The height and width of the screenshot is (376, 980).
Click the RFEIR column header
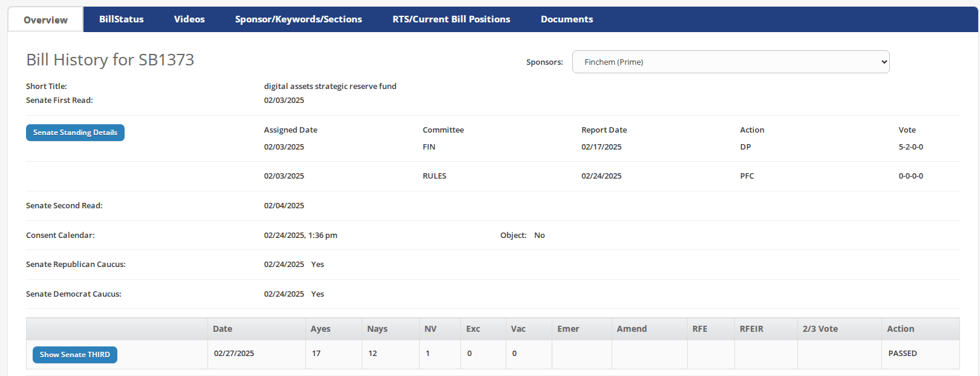751,329
